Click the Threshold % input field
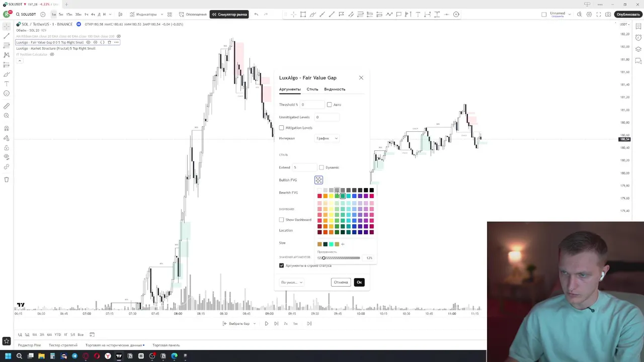644x362 pixels. click(x=312, y=105)
